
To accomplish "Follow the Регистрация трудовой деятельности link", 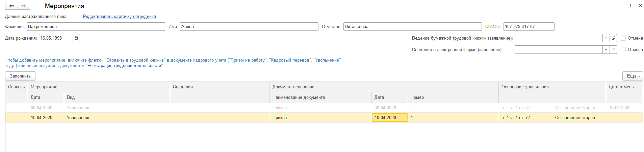I will click(x=124, y=66).
